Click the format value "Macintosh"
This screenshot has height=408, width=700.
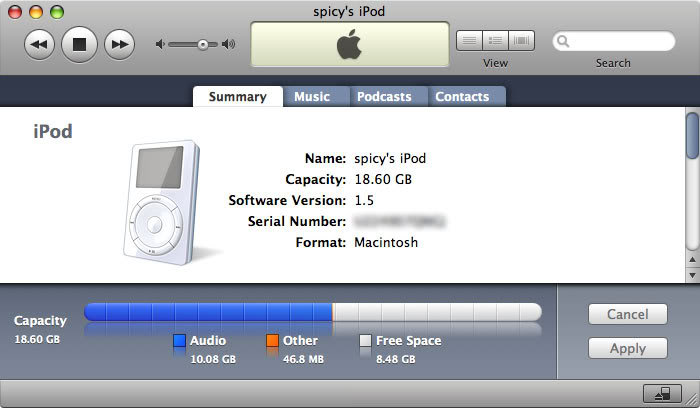386,242
